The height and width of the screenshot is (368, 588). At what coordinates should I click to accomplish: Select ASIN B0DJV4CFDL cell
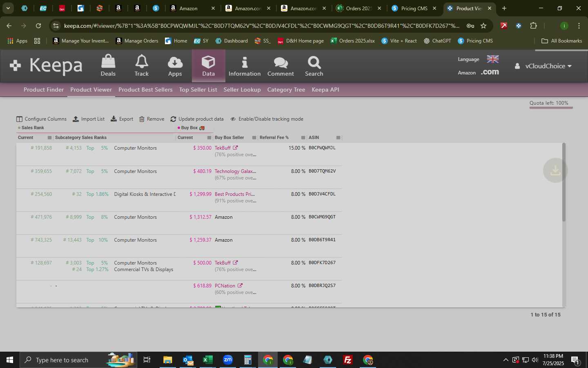pyautogui.click(x=322, y=194)
